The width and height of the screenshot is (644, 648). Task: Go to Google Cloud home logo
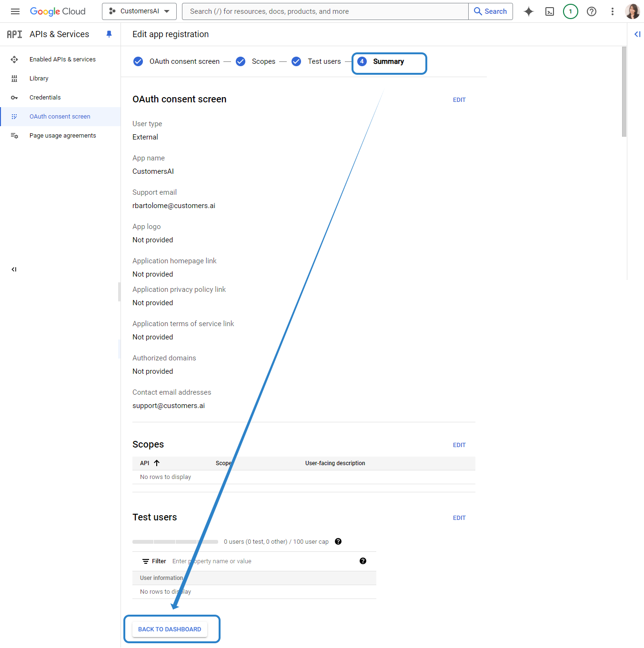[x=58, y=11]
